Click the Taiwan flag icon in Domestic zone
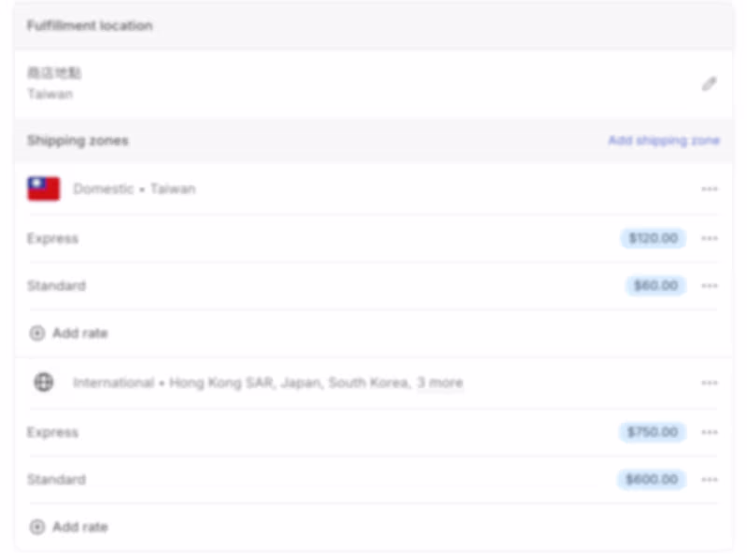This screenshot has height=560, width=747. click(x=40, y=188)
